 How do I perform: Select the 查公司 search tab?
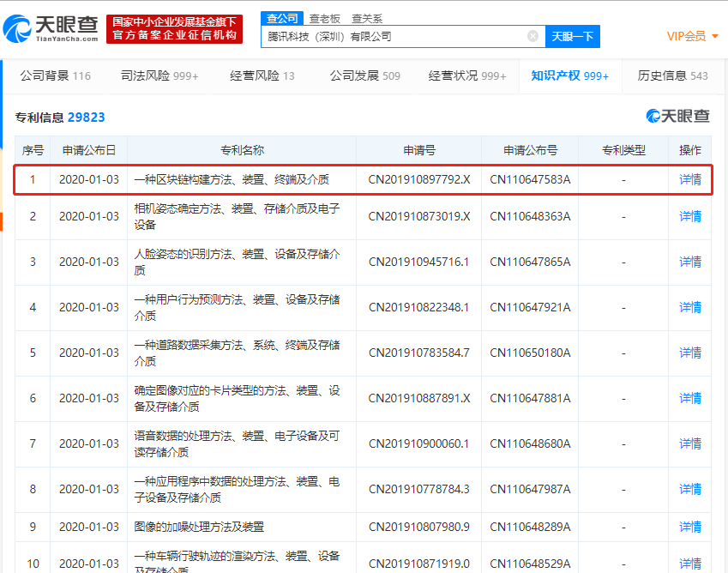282,18
